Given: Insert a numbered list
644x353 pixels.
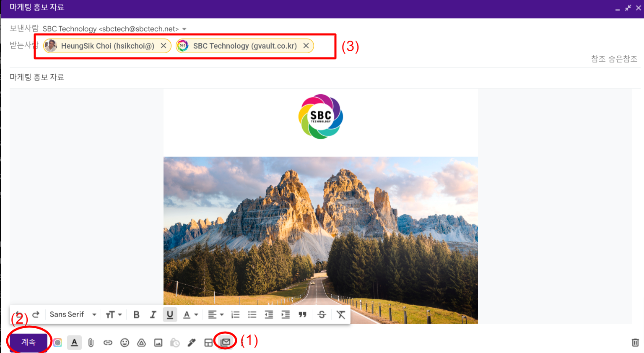Looking at the screenshot, I should (236, 314).
